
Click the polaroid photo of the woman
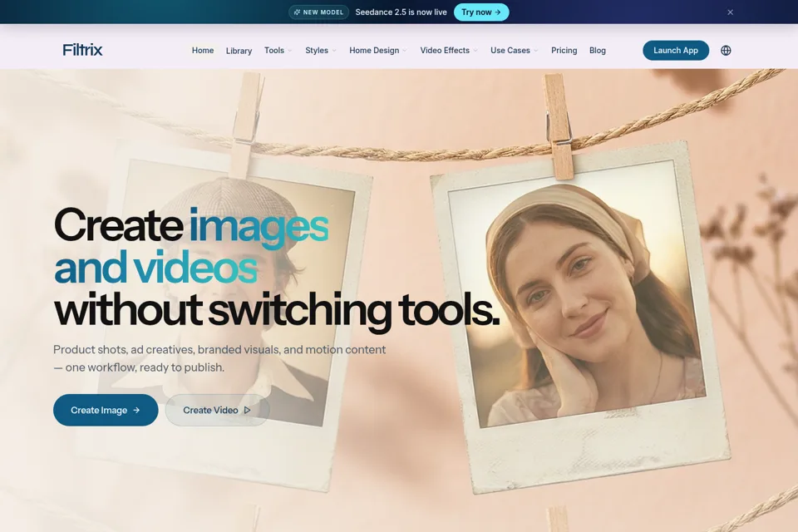coord(580,316)
